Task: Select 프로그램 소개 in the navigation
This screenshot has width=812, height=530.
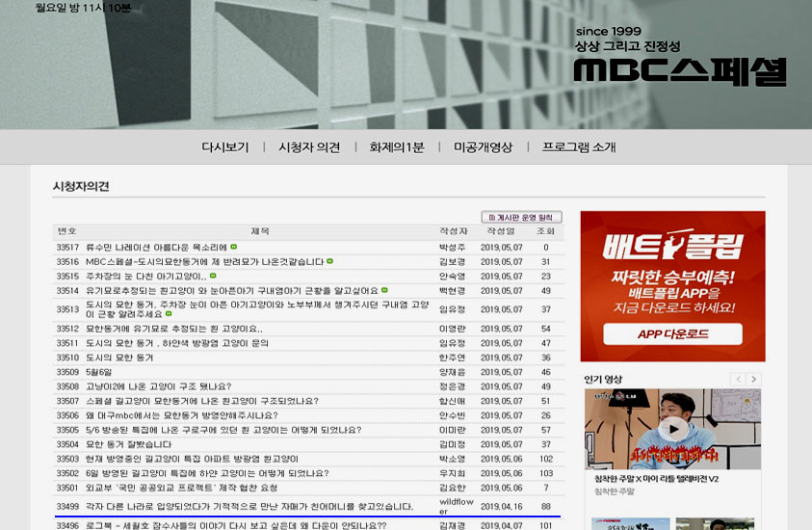Action: click(578, 147)
